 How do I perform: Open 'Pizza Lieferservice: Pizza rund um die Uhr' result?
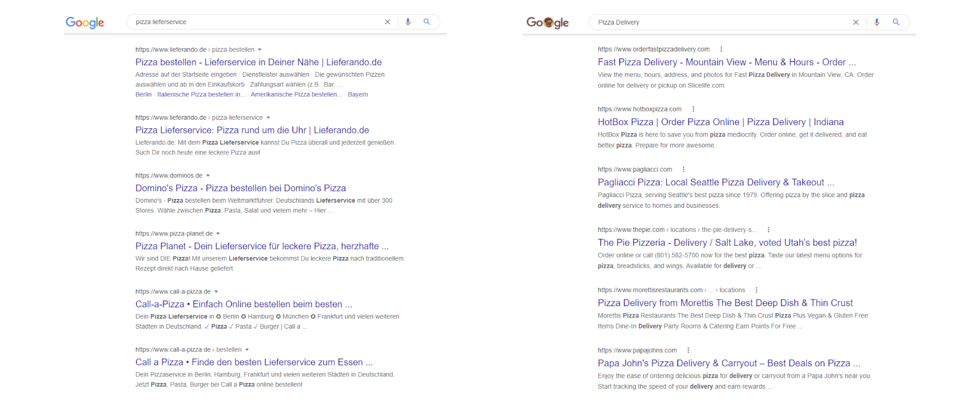252,130
